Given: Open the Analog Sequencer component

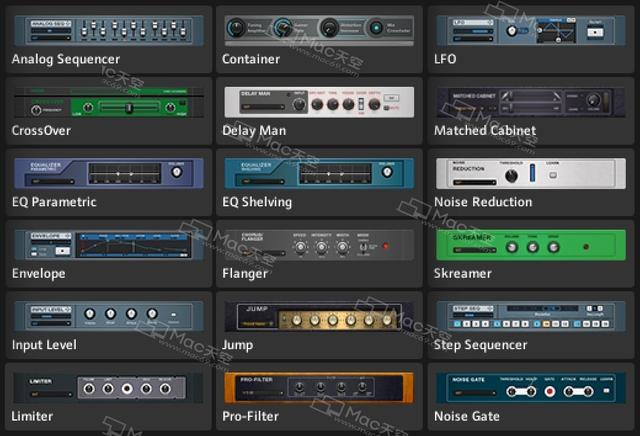Looking at the screenshot, I should pos(109,40).
